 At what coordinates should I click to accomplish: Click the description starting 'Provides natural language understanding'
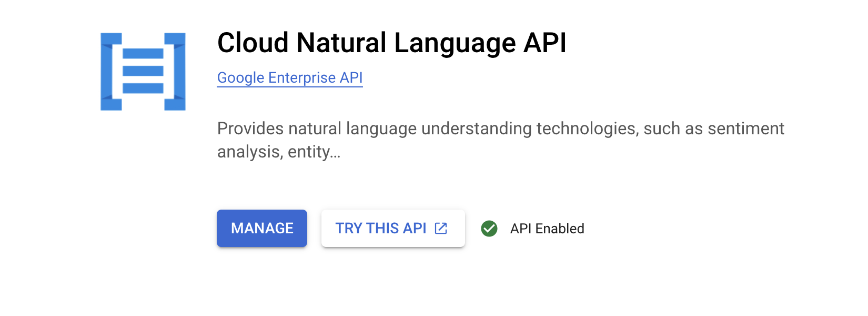(x=500, y=140)
